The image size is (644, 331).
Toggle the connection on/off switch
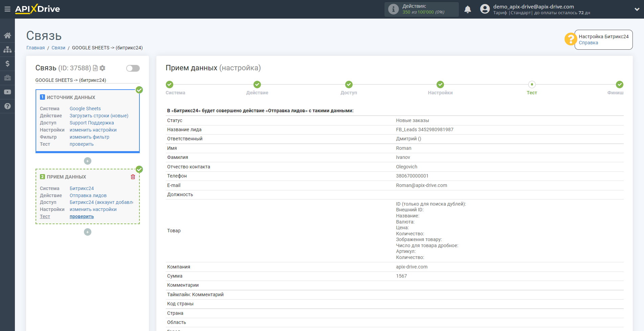[x=133, y=68]
